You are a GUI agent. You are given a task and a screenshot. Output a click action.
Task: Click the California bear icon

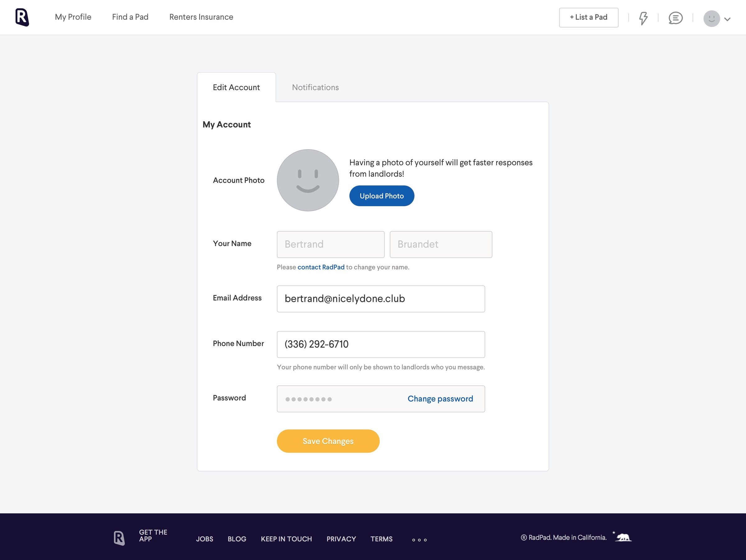click(x=623, y=537)
